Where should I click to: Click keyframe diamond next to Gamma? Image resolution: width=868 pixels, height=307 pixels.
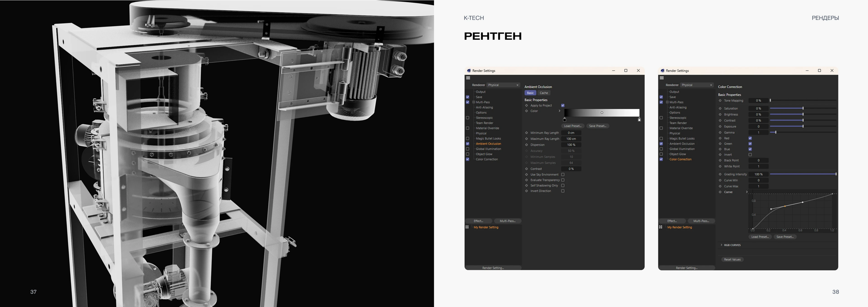click(x=720, y=132)
